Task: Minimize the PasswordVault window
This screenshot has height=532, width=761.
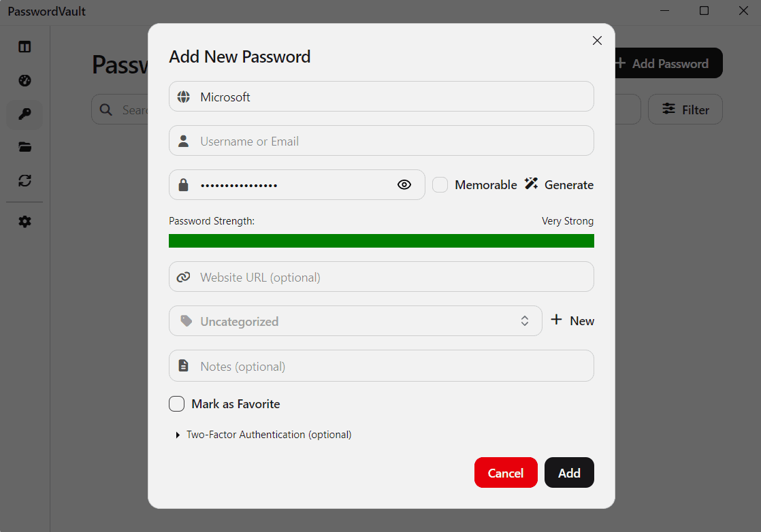Action: pos(665,11)
